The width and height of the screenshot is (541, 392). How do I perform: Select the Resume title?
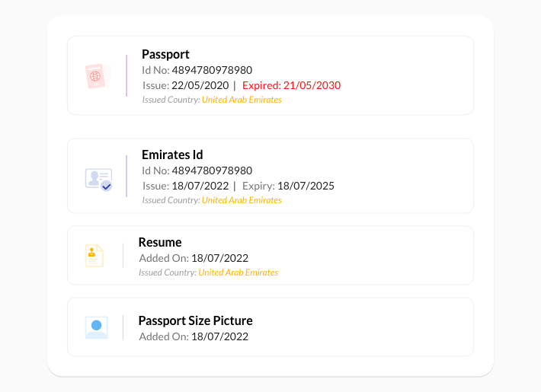click(160, 242)
